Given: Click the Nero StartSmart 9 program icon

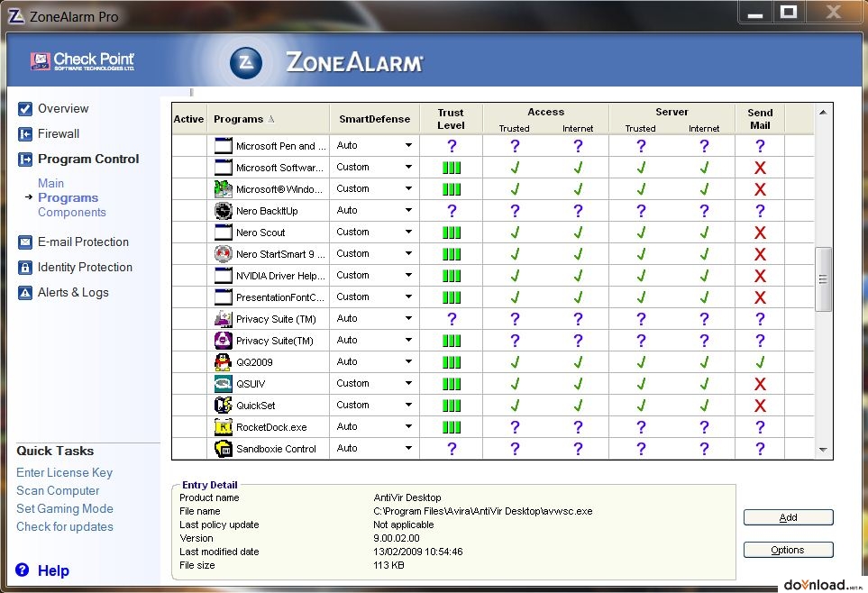Looking at the screenshot, I should click(x=224, y=253).
